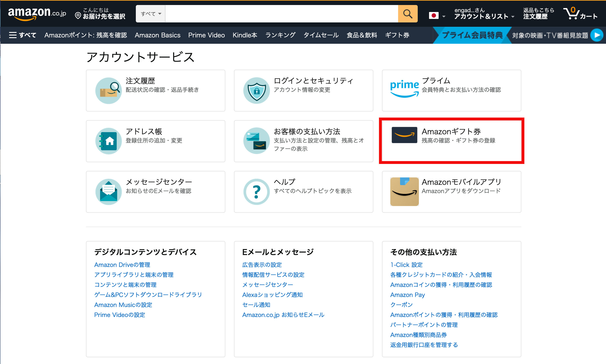Click コンテンツと端末の管理 link

pos(125,285)
